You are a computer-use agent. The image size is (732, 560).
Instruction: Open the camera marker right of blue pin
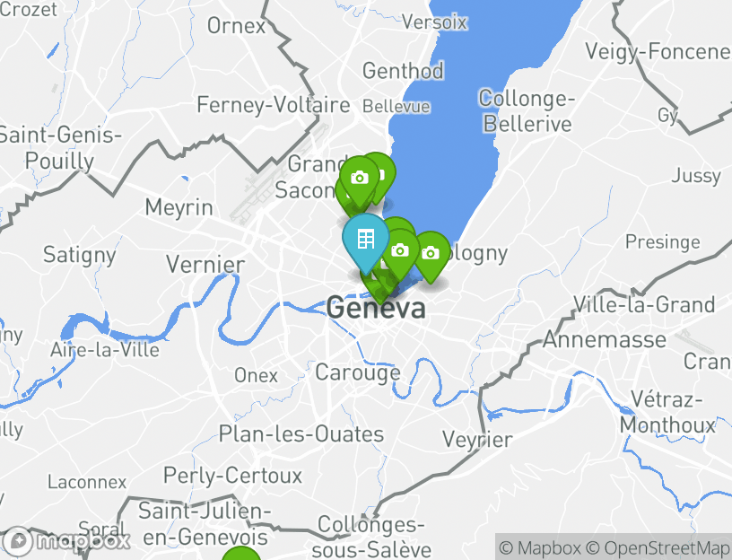coord(400,251)
